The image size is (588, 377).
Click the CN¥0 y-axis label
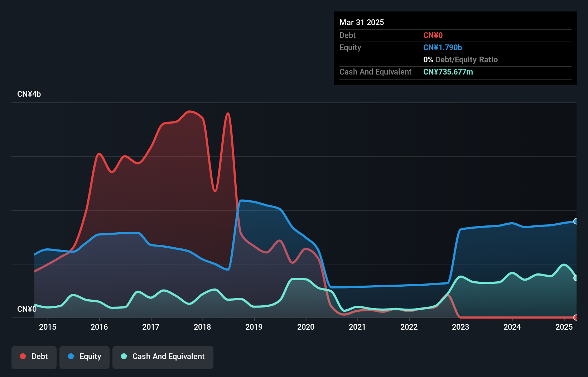27,309
